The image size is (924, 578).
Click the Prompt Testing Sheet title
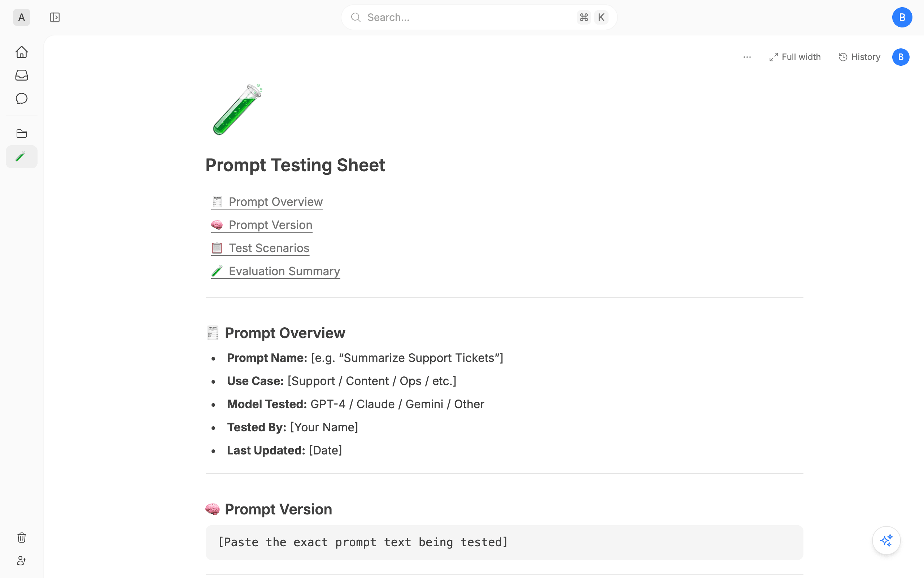(x=295, y=165)
